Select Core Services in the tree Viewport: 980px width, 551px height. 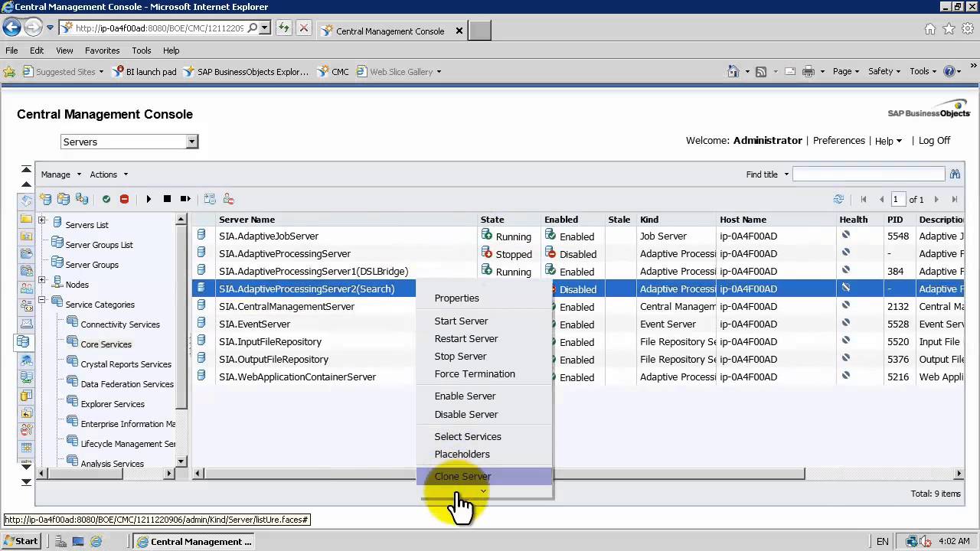(106, 344)
